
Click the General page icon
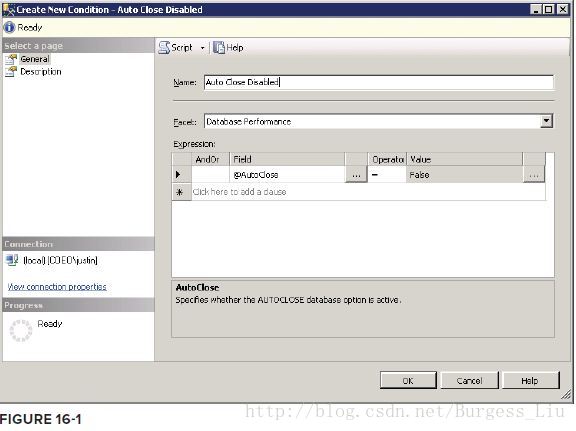pos(11,59)
